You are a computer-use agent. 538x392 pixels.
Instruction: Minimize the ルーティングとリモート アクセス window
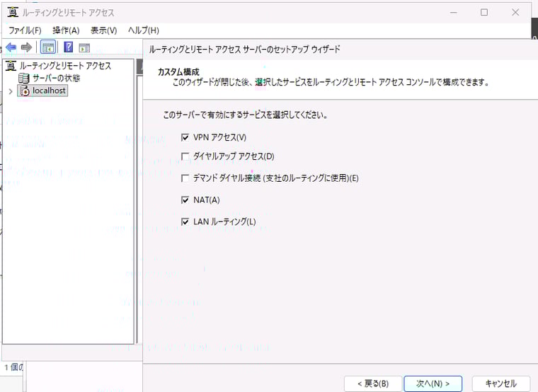pos(454,12)
